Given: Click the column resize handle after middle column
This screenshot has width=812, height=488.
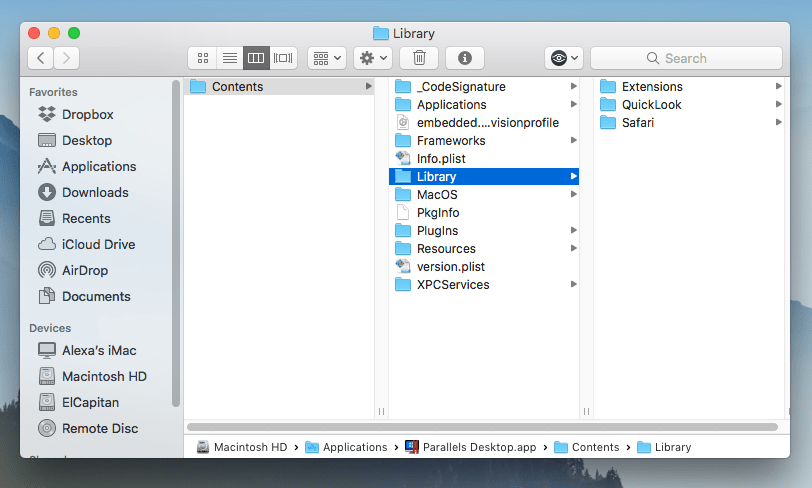Looking at the screenshot, I should pyautogui.click(x=586, y=411).
